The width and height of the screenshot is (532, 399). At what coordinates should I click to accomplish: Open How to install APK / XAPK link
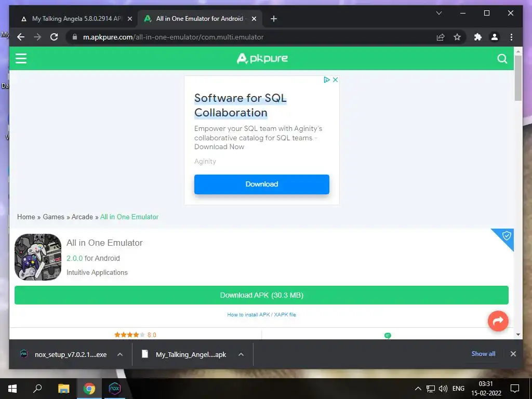262,314
